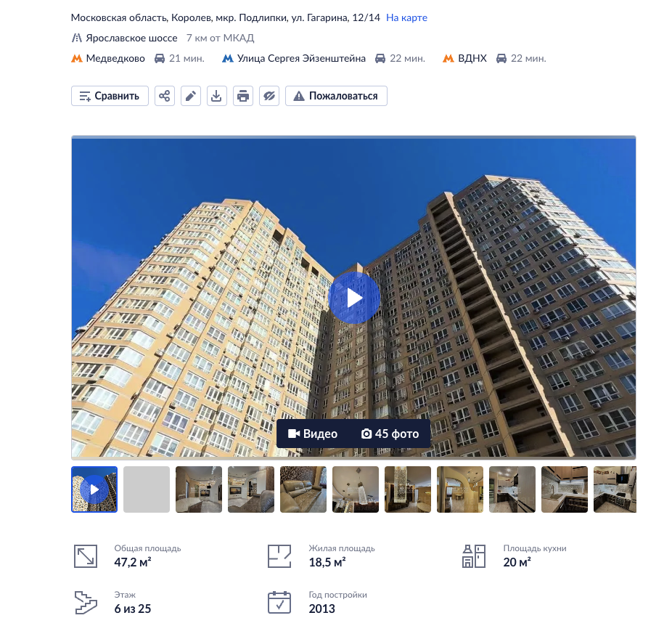Open the third thumbnail, living room with arched ceiling
The width and height of the screenshot is (672, 618).
click(199, 489)
